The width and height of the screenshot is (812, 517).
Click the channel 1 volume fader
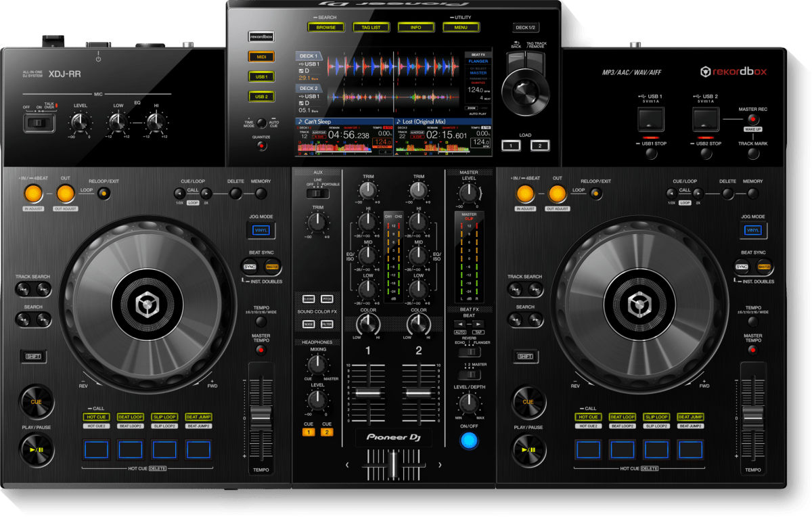367,392
